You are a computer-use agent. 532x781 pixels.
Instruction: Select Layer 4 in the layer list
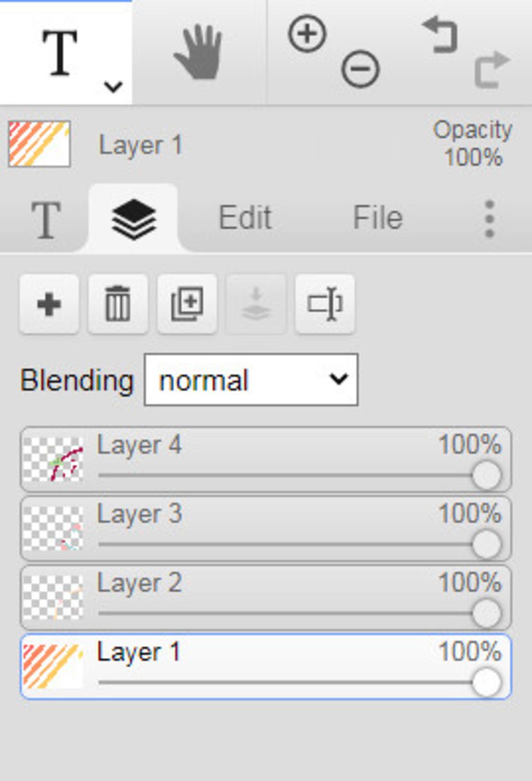tap(265, 460)
